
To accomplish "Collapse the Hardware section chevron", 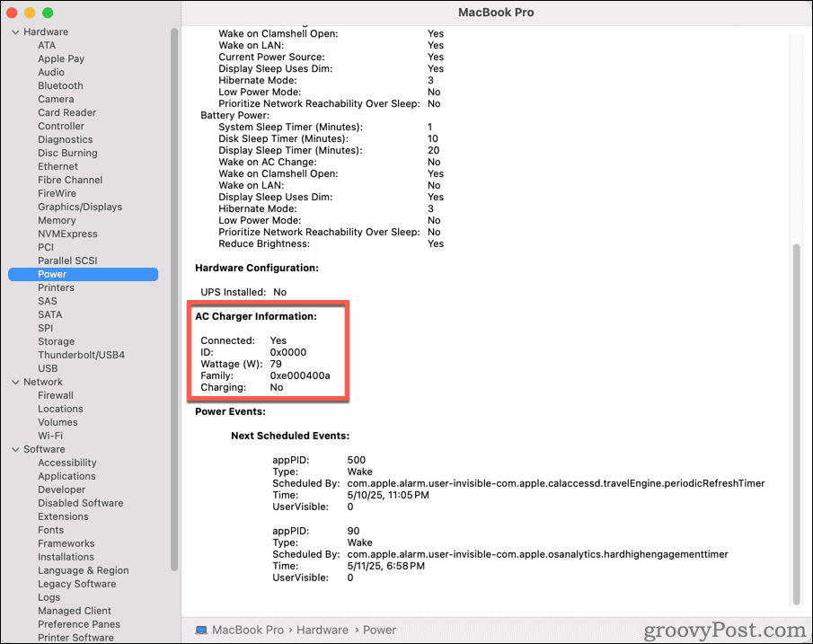I will click(15, 32).
